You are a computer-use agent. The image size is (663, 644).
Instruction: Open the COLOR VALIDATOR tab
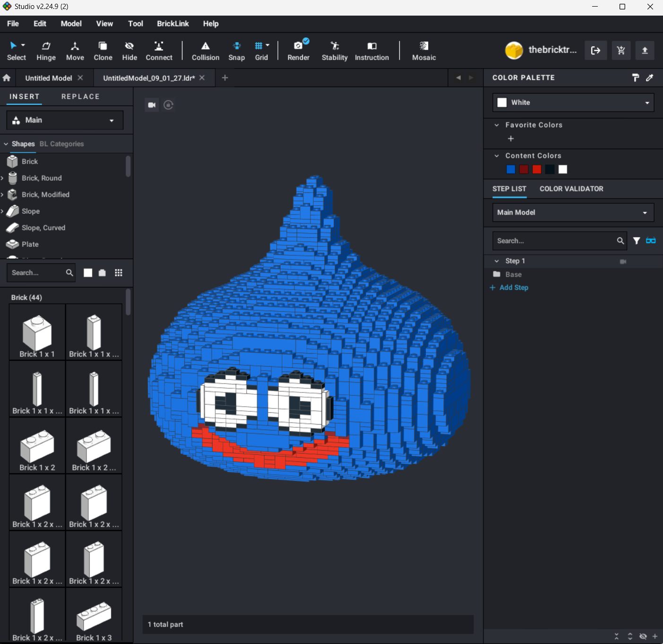tap(571, 189)
